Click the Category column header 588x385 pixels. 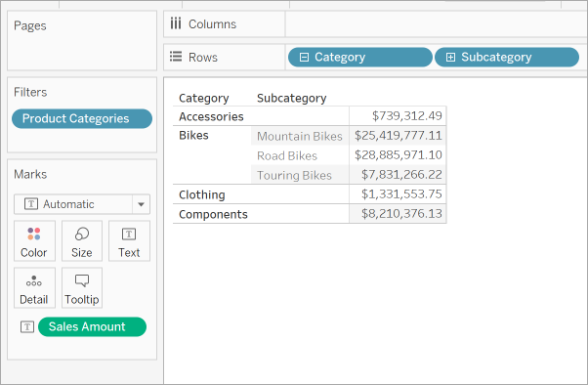click(x=203, y=98)
